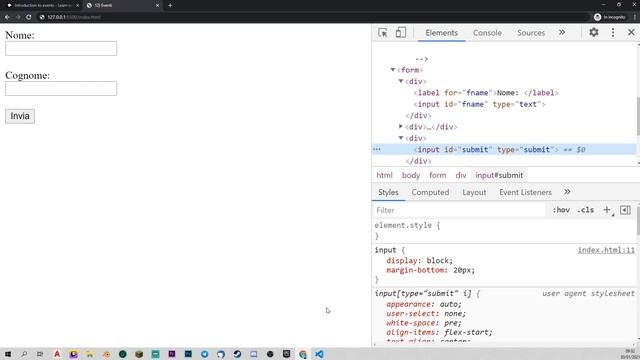640x360 pixels.
Task: Focus the styles Filter field
Action: click(x=459, y=210)
